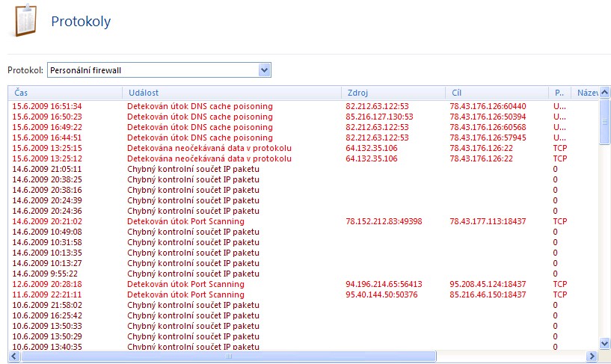Select the 15.6.2009 16:51:34 log row
611x364 pixels.
pos(303,106)
